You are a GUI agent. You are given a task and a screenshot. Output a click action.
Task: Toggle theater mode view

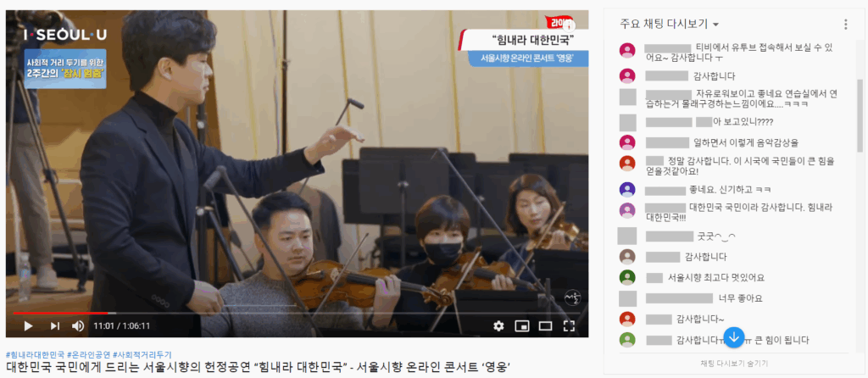(546, 326)
